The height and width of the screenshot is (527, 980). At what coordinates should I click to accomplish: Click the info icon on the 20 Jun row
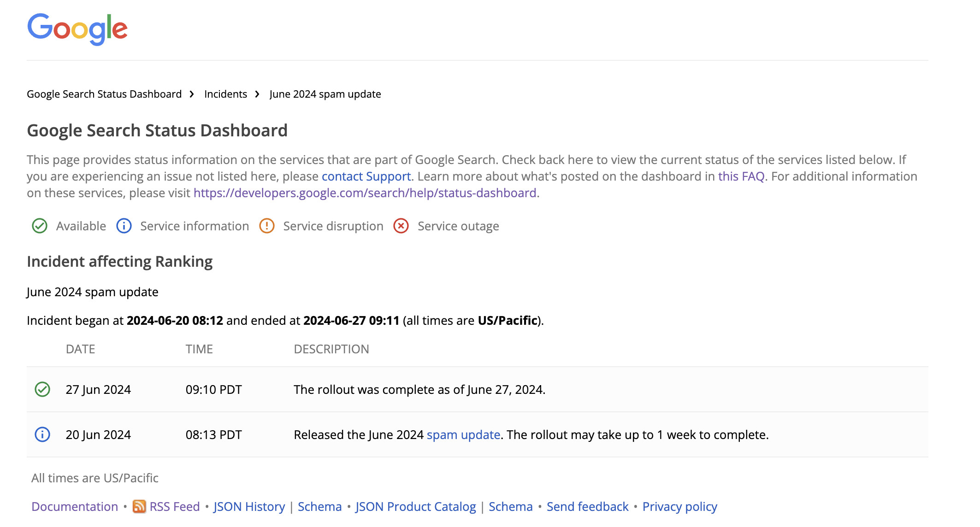tap(42, 434)
